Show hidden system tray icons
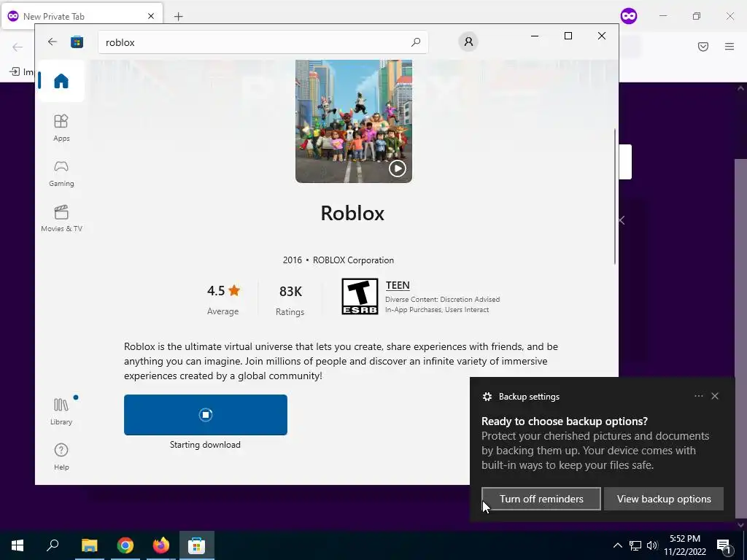 click(617, 545)
